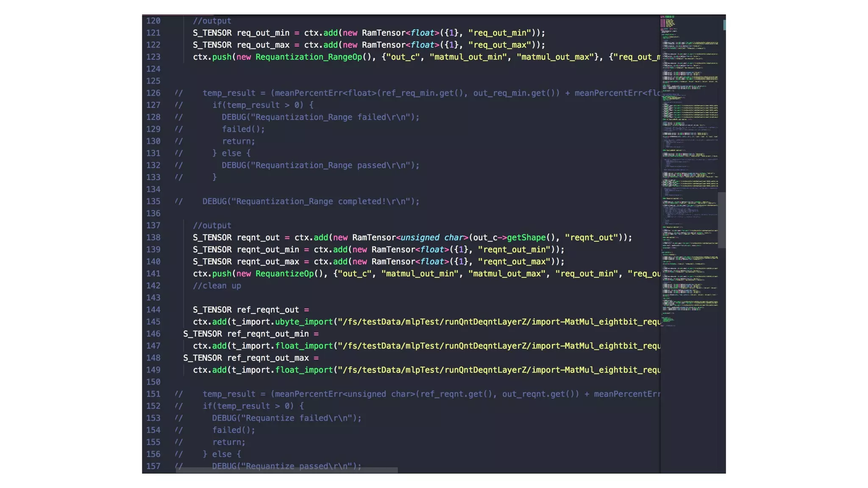Click the "Requantization_Range passed" DEBUG comment
868x488 pixels.
click(320, 165)
